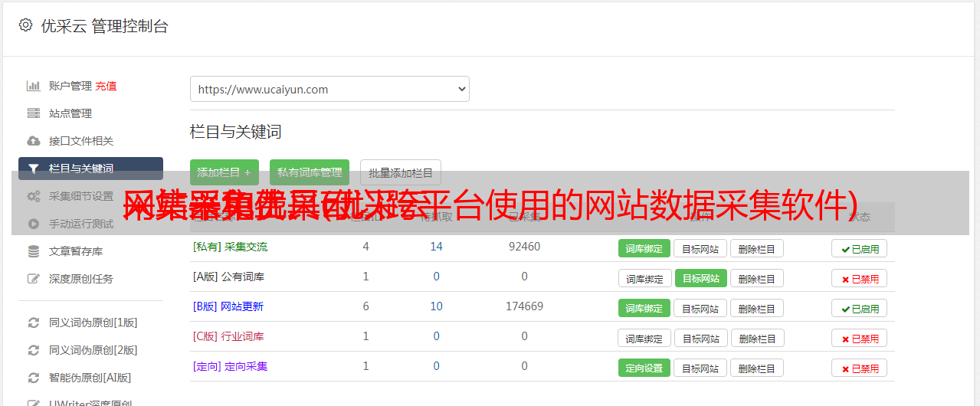Toggle 已启用 status for 采集交流 row
The width and height of the screenshot is (980, 406).
point(859,248)
